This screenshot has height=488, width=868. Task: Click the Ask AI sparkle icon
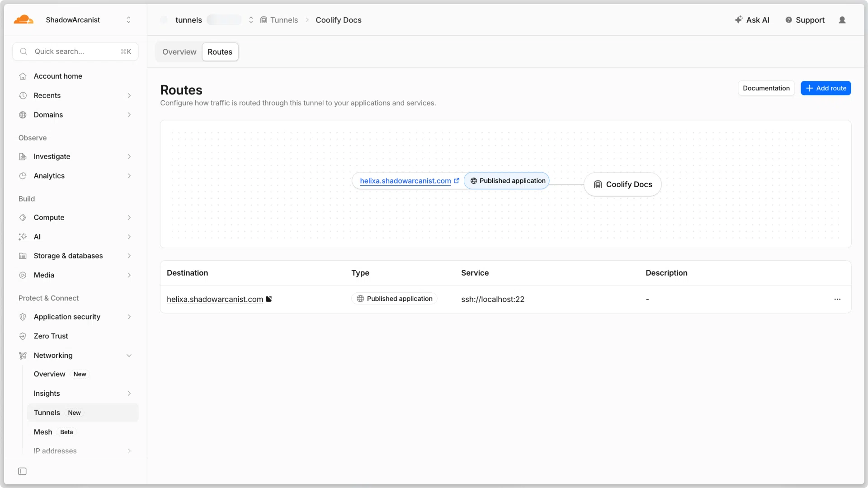[x=738, y=20]
